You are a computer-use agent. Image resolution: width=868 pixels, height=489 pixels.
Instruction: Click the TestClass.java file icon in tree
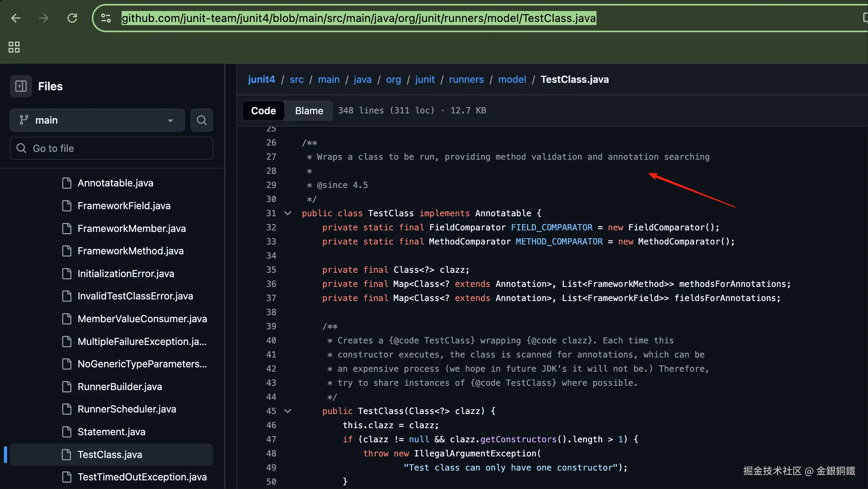[67, 454]
